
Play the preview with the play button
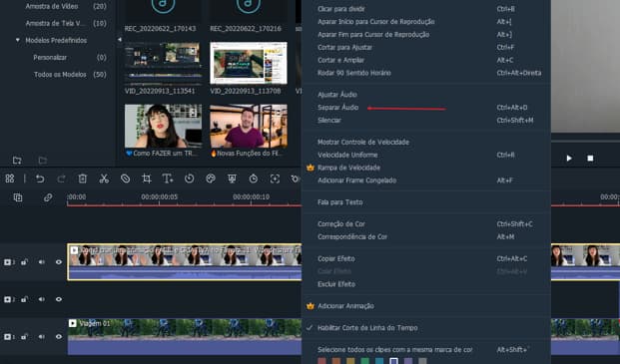569,159
